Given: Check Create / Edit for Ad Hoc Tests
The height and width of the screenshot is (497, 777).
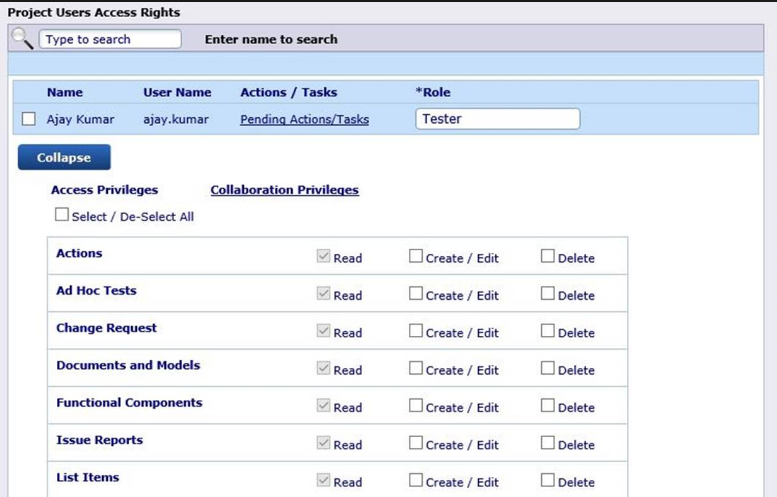Looking at the screenshot, I should (416, 294).
